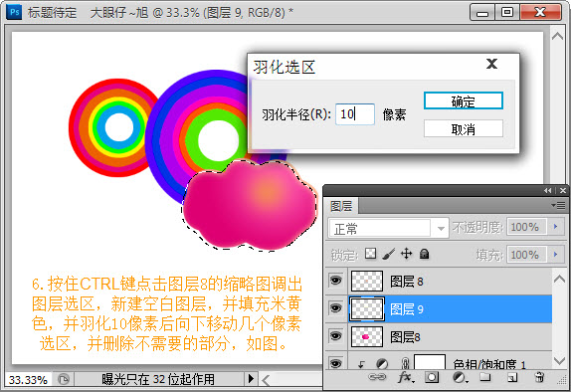Lock image pixels brush icon
571x392 pixels.
pos(389,254)
